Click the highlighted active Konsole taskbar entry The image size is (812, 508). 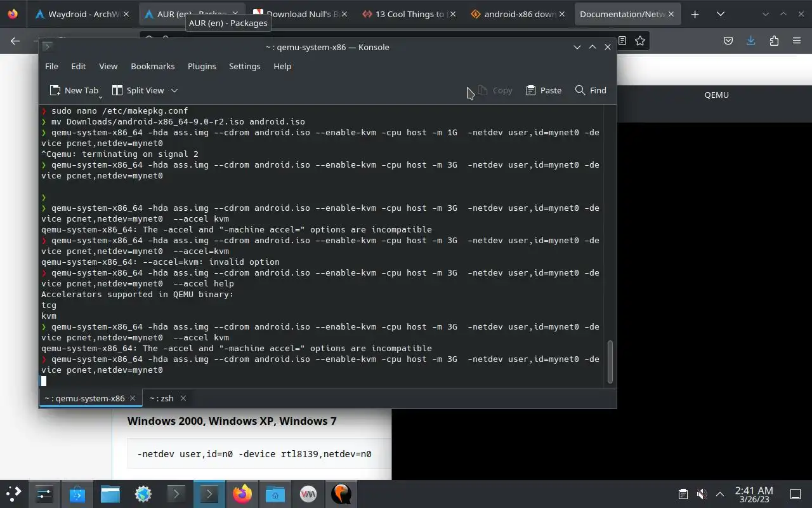(209, 494)
